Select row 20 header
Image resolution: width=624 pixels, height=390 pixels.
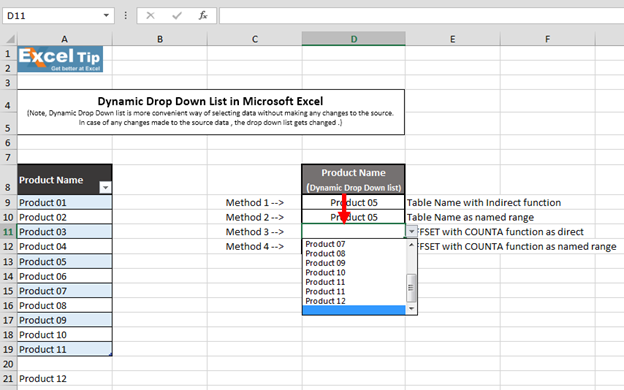pos(8,364)
